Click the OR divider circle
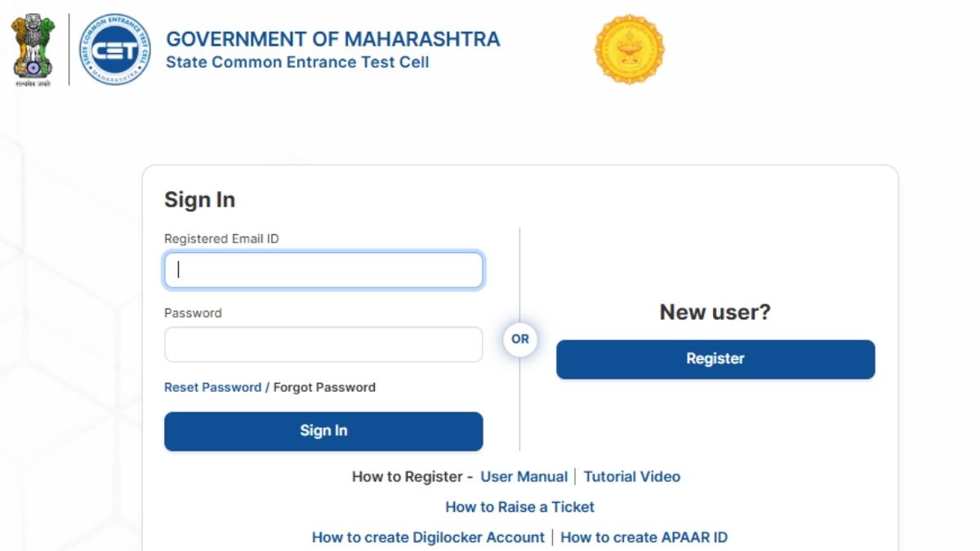This screenshot has height=551, width=980. [x=520, y=339]
